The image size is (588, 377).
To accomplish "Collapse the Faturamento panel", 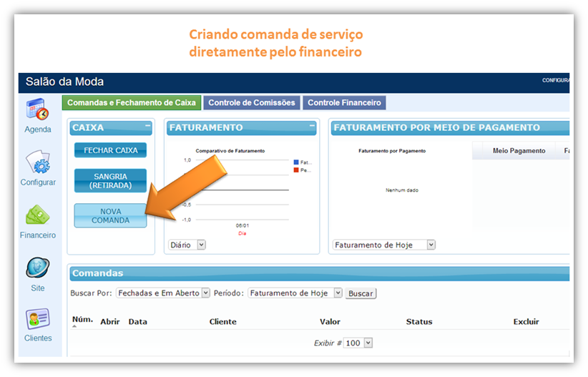I will pos(312,127).
